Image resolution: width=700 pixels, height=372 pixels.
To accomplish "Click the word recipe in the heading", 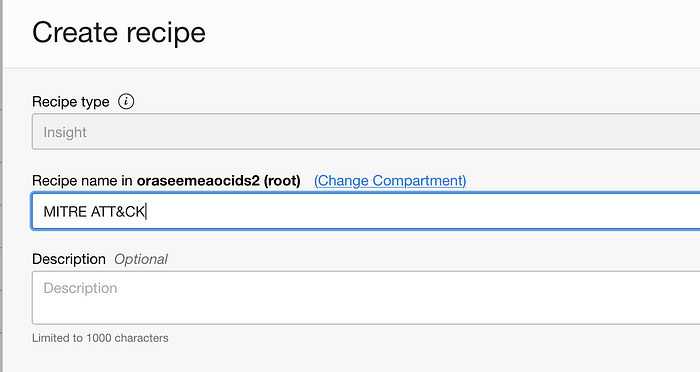I will pyautogui.click(x=166, y=33).
